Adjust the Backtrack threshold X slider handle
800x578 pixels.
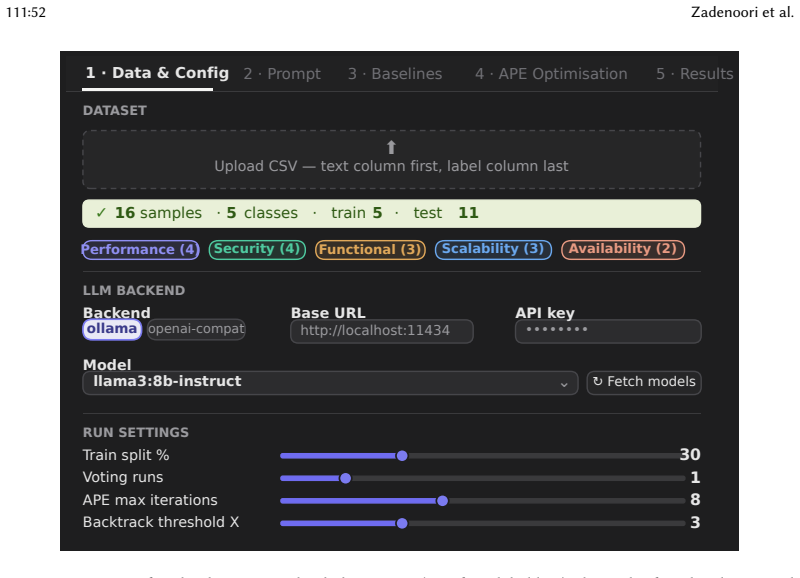402,523
